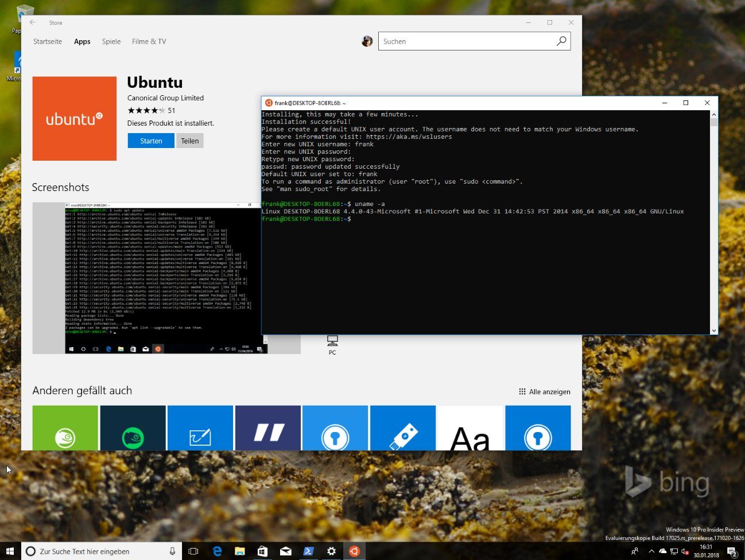The image size is (745, 560).
Task: Click the muted volume tray icon
Action: click(x=685, y=551)
